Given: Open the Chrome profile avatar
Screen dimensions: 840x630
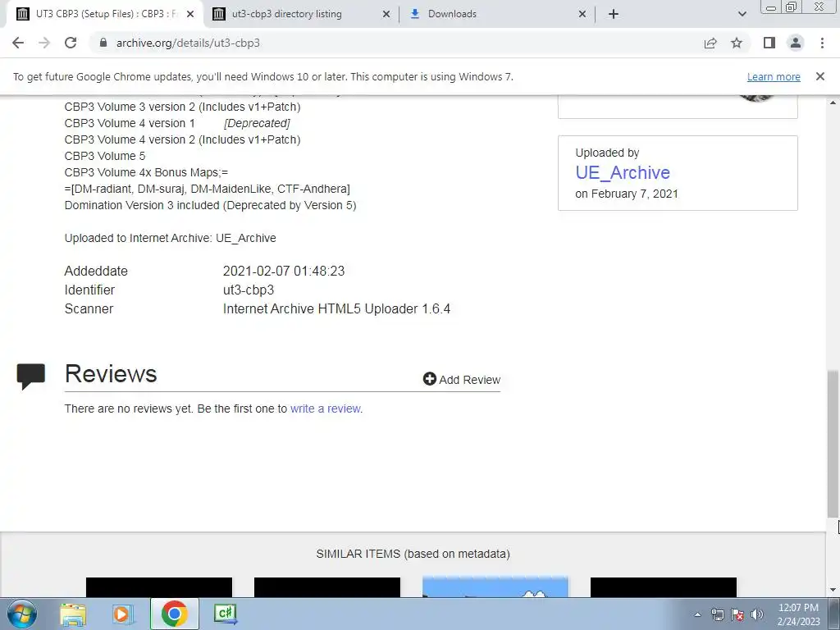Looking at the screenshot, I should click(796, 43).
